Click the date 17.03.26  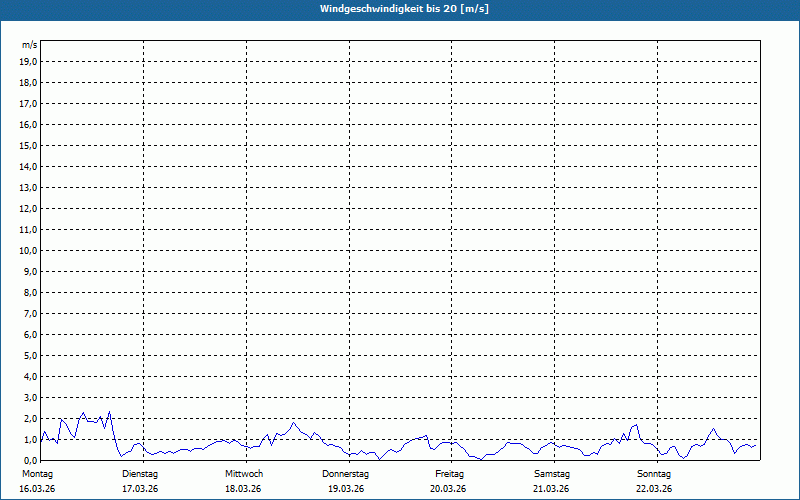click(140, 489)
